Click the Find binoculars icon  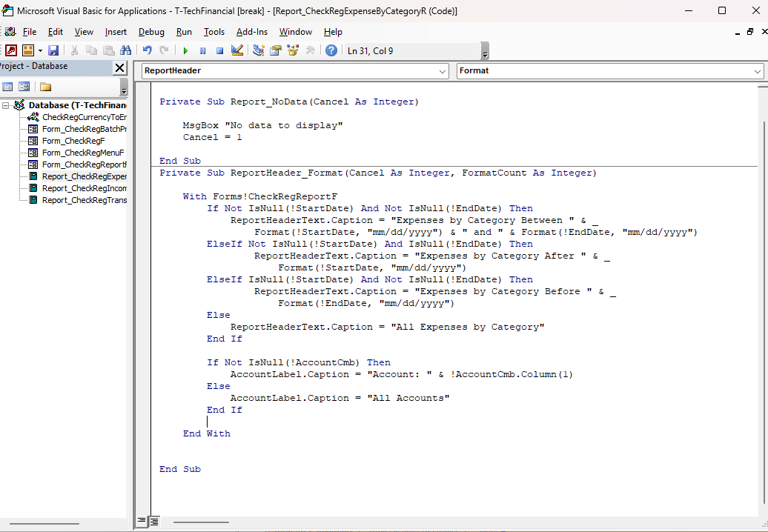pos(125,50)
